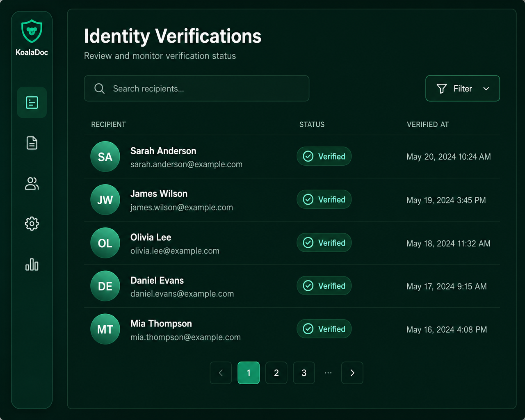
Task: Click Sarah Anderson's Verified status badge
Action: [324, 156]
